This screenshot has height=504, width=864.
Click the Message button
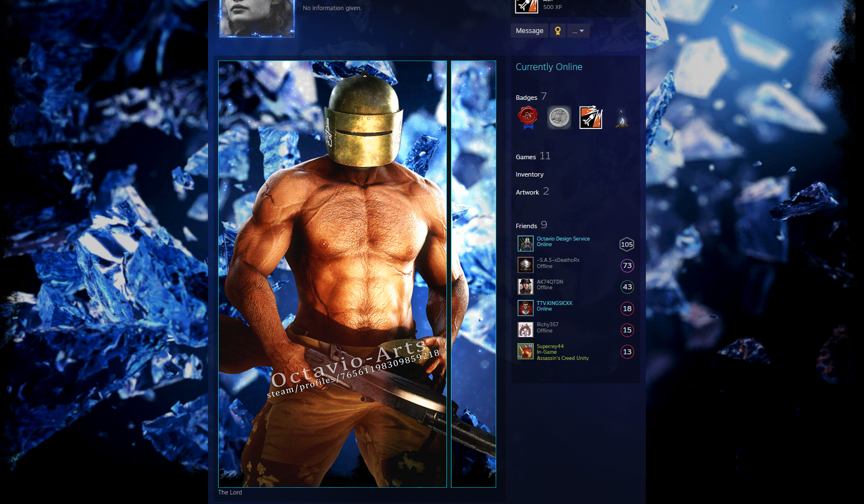click(529, 31)
